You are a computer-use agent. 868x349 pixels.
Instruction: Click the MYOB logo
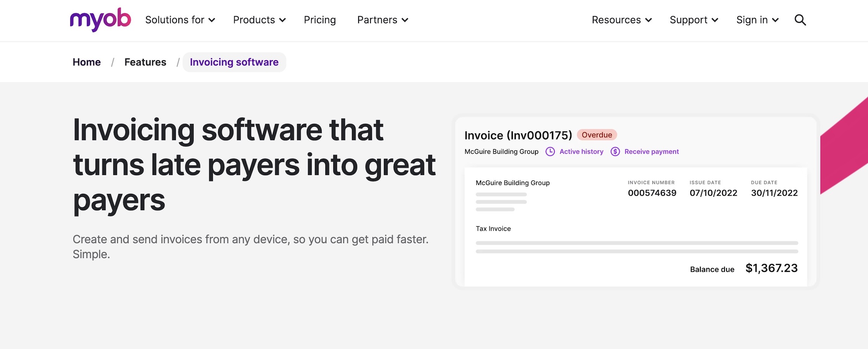[x=100, y=19]
